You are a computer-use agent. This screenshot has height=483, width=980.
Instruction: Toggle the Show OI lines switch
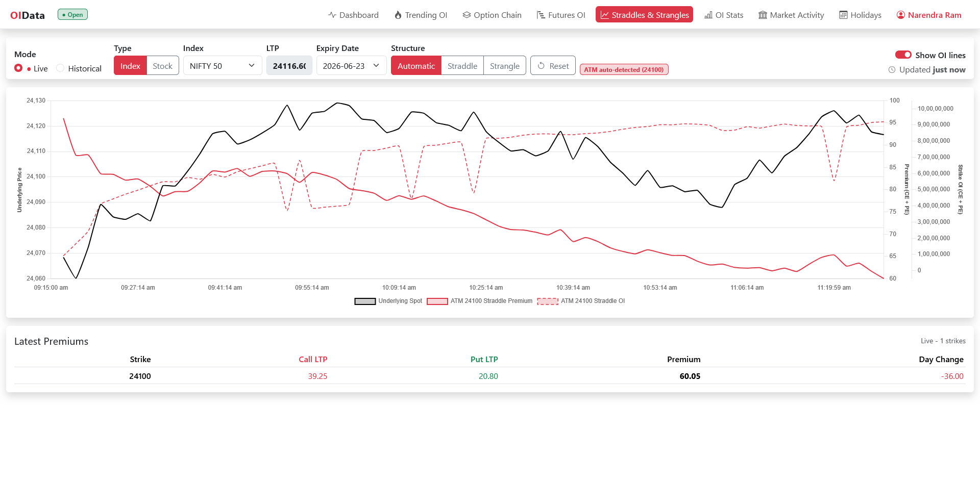(903, 55)
